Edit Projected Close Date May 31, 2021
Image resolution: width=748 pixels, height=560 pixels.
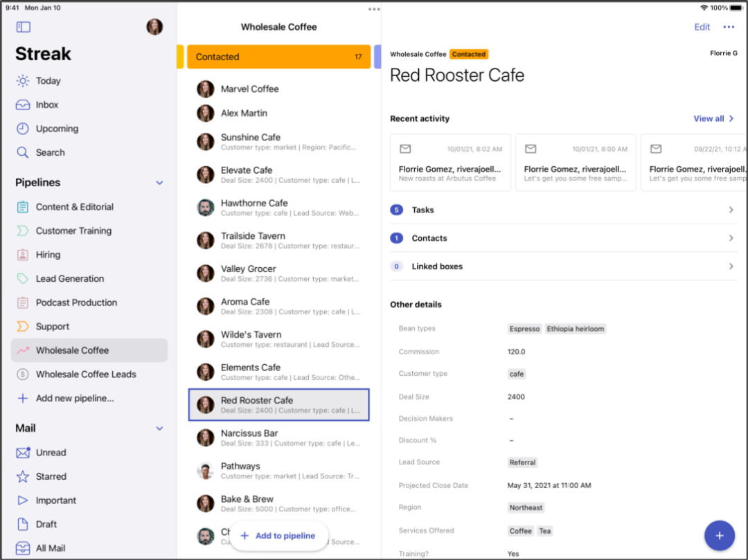coord(549,486)
